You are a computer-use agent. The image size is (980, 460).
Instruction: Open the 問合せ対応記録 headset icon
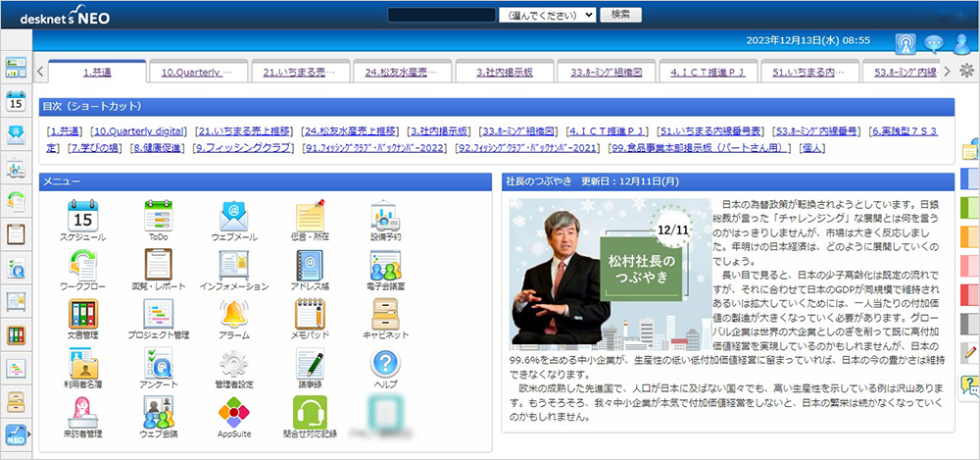[310, 417]
